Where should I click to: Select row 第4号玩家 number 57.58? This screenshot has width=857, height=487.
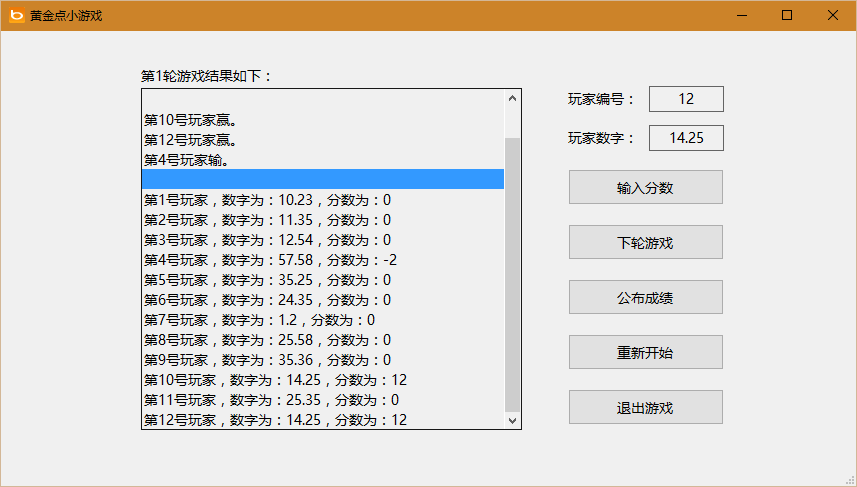[323, 260]
